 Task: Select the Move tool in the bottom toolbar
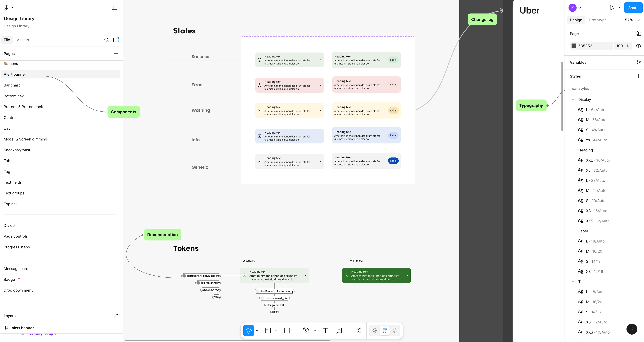click(248, 331)
